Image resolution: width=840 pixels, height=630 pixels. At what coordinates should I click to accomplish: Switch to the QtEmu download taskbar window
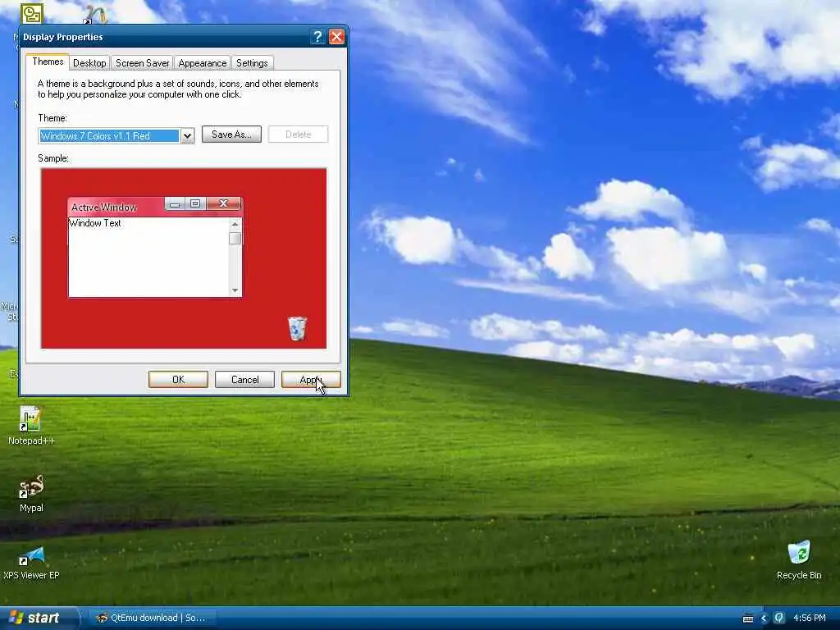(151, 618)
